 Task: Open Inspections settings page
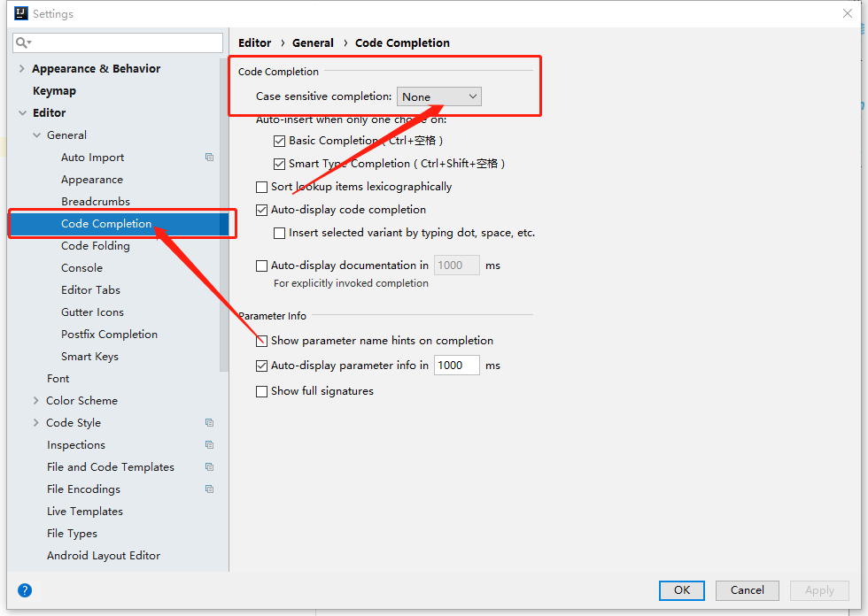pos(76,444)
